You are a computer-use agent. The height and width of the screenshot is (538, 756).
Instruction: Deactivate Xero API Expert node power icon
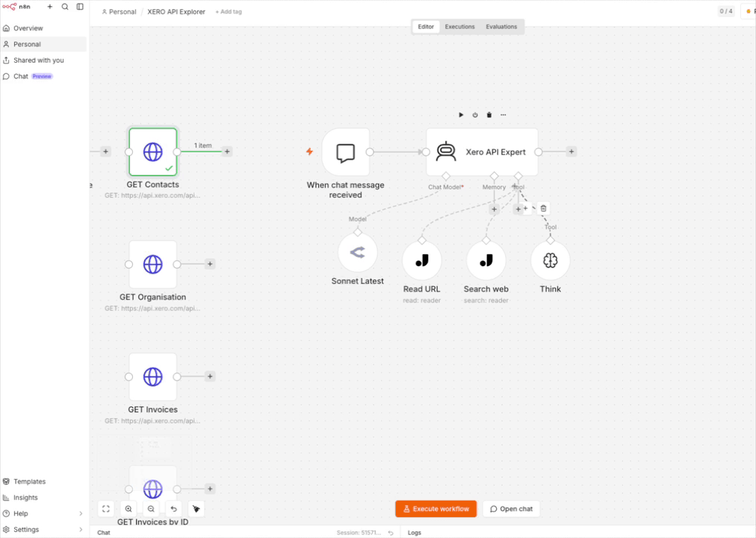point(475,115)
